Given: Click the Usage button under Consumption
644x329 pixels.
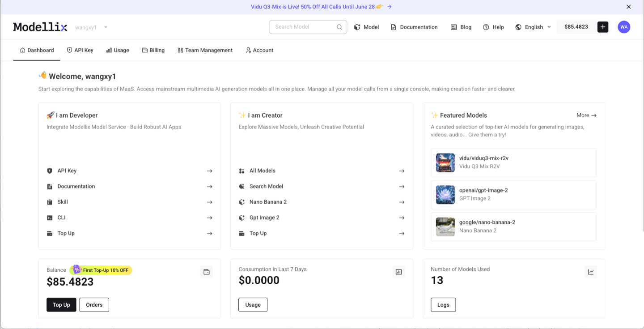Looking at the screenshot, I should pyautogui.click(x=253, y=305).
